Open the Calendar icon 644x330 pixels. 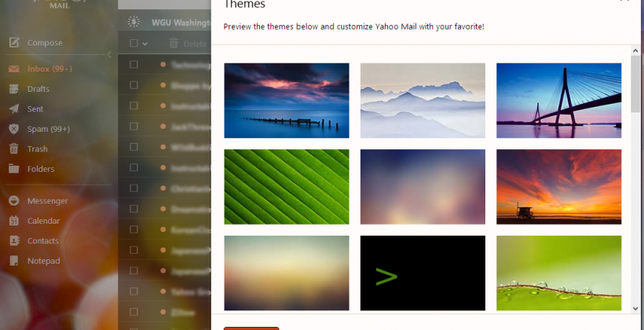[x=14, y=221]
